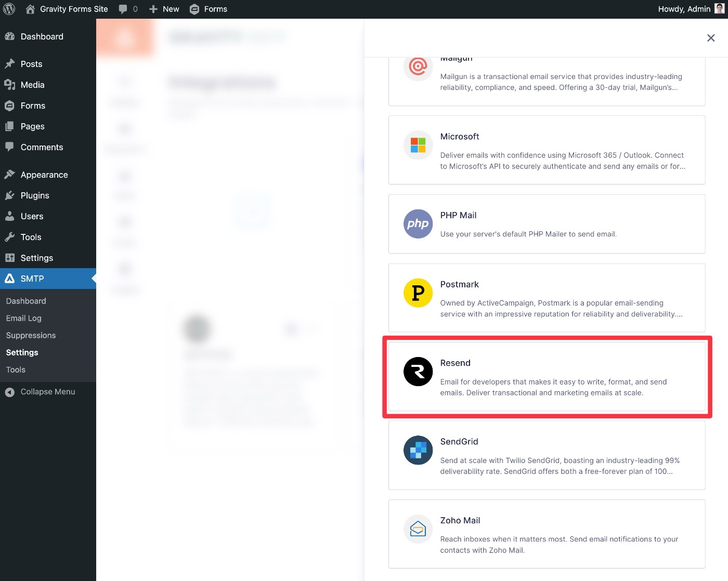Open the New content dropdown

164,9
